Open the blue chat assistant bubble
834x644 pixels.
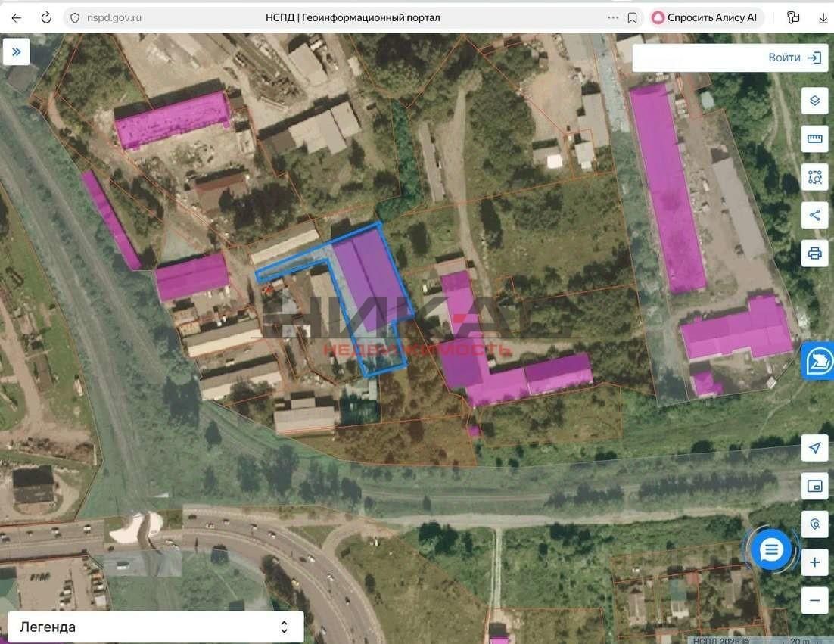tap(770, 549)
